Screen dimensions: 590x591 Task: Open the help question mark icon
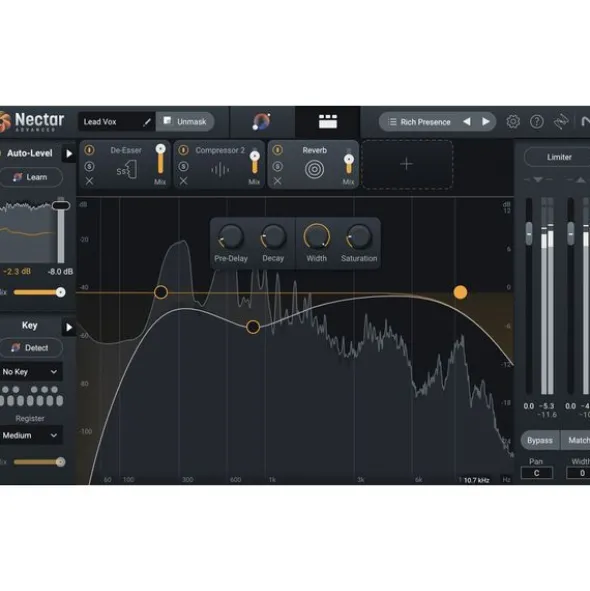(536, 122)
